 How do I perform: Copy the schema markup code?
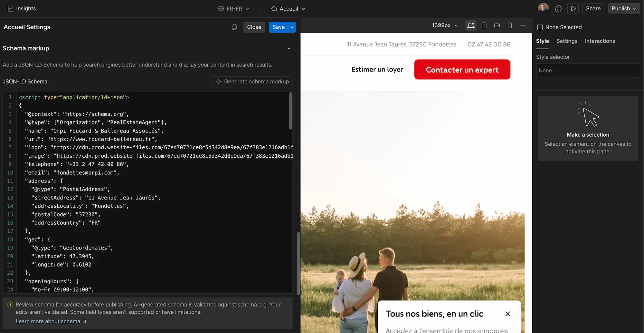click(234, 27)
